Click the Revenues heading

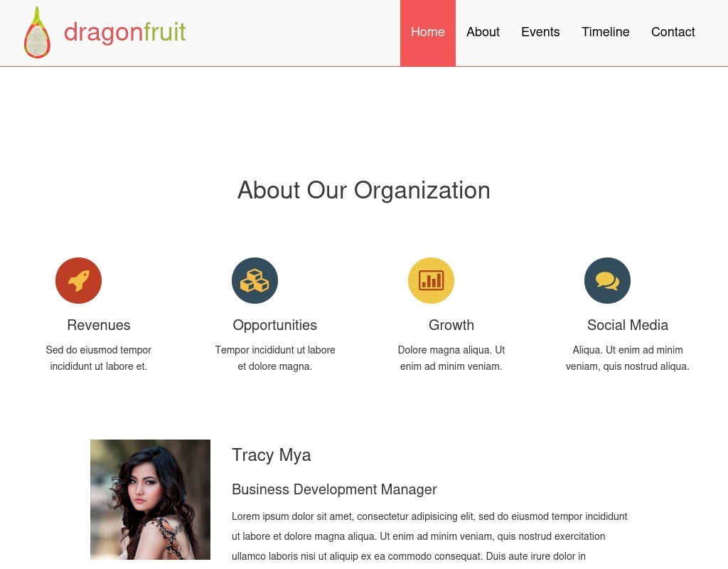click(98, 325)
